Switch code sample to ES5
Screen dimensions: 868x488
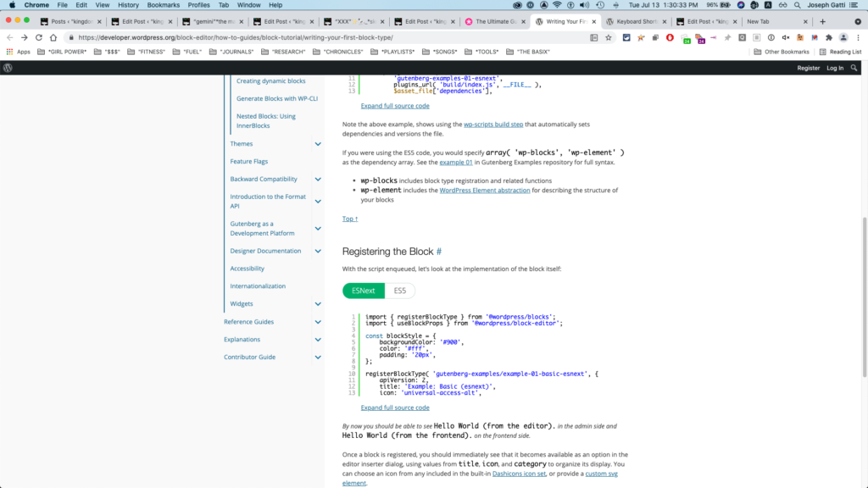click(399, 291)
